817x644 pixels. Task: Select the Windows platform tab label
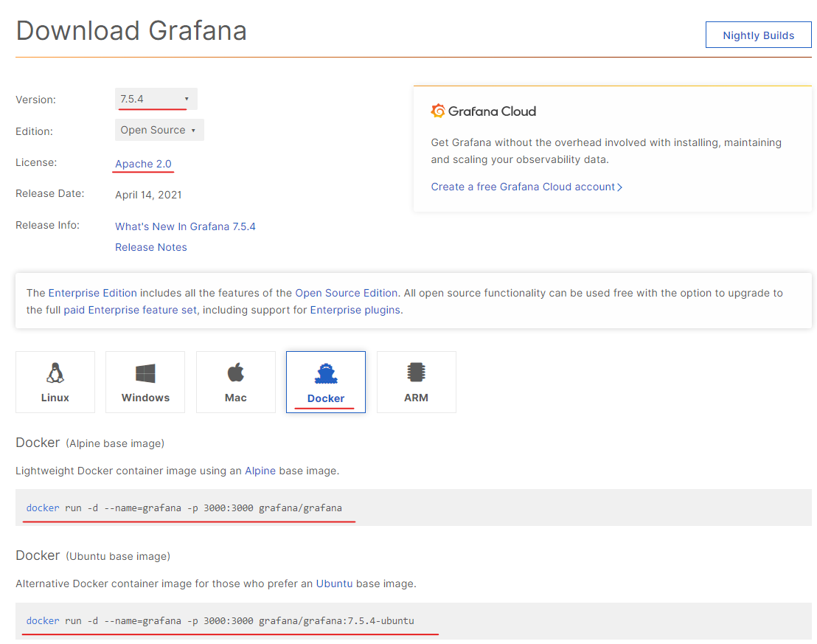point(145,398)
